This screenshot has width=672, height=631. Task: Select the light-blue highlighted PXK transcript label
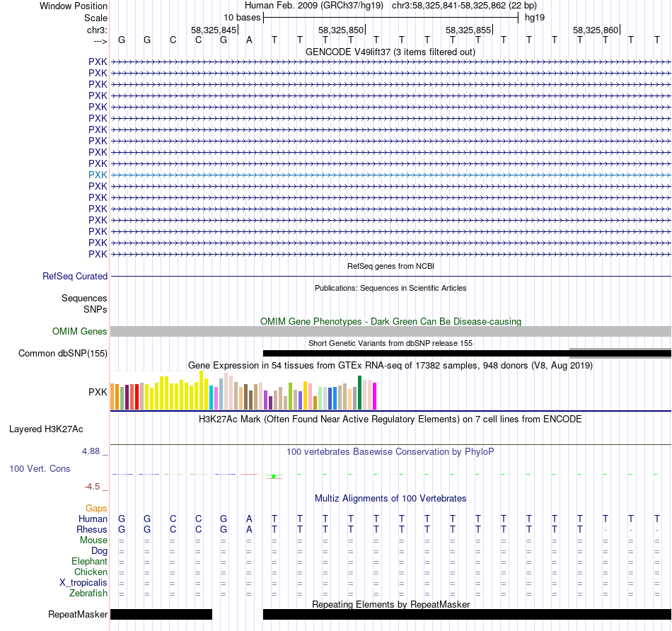tap(98, 175)
